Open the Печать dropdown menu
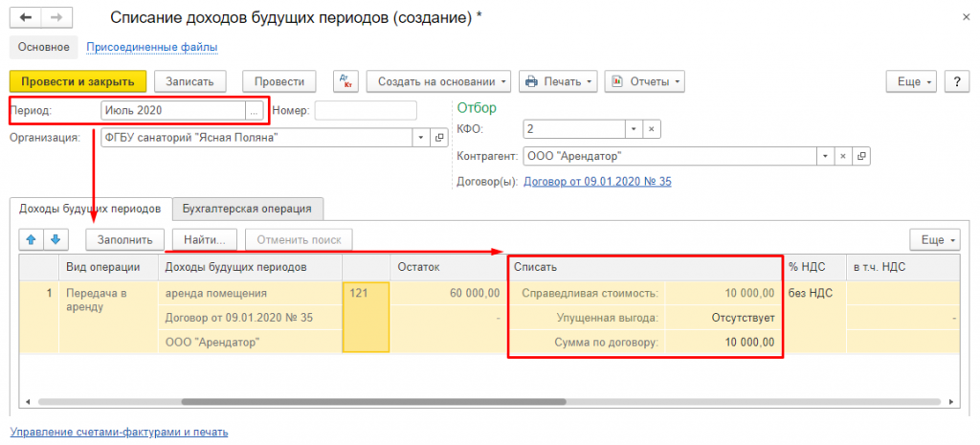The image size is (980, 445). click(559, 81)
